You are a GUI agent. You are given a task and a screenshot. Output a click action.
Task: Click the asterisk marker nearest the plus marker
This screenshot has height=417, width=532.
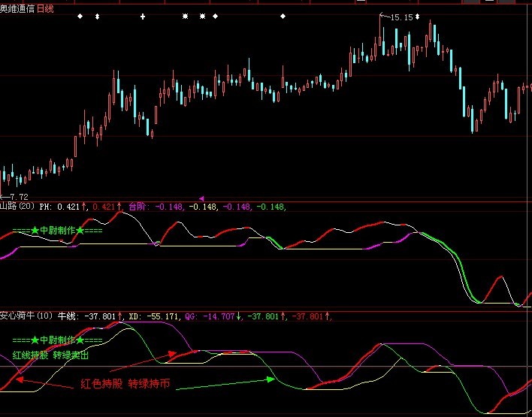pos(186,16)
